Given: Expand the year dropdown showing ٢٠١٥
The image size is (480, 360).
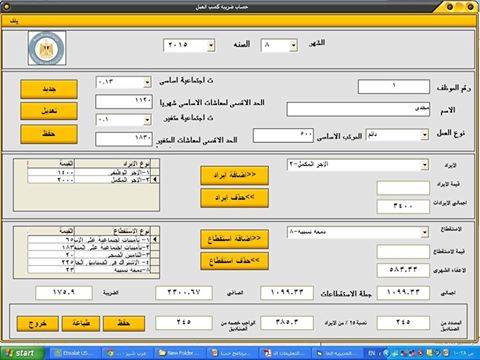Looking at the screenshot, I should click(211, 46).
